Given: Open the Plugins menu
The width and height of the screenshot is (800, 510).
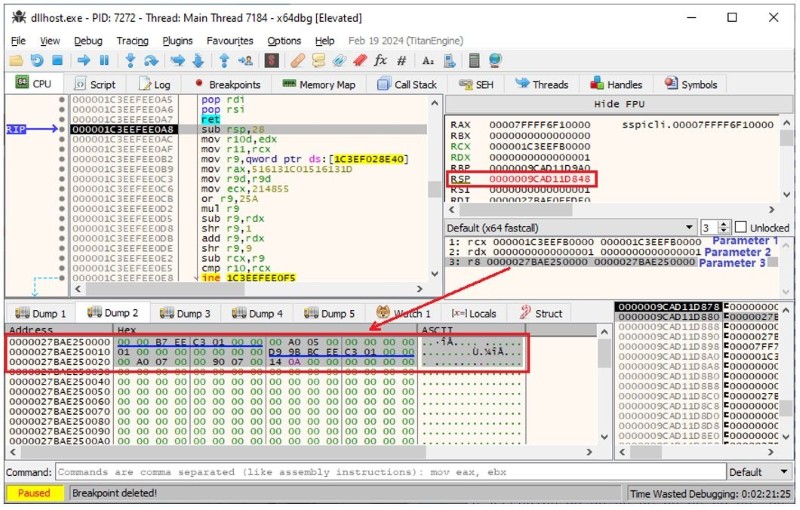Looking at the screenshot, I should (177, 41).
